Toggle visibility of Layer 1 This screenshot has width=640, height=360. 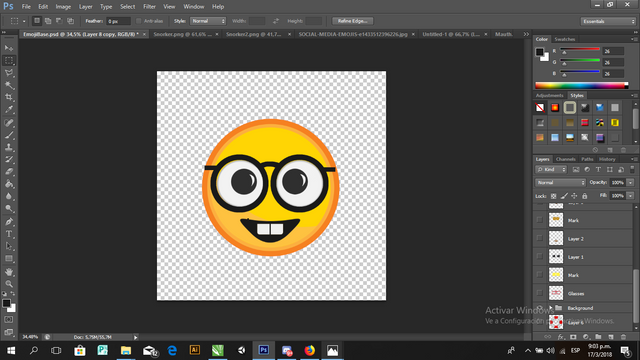click(540, 257)
